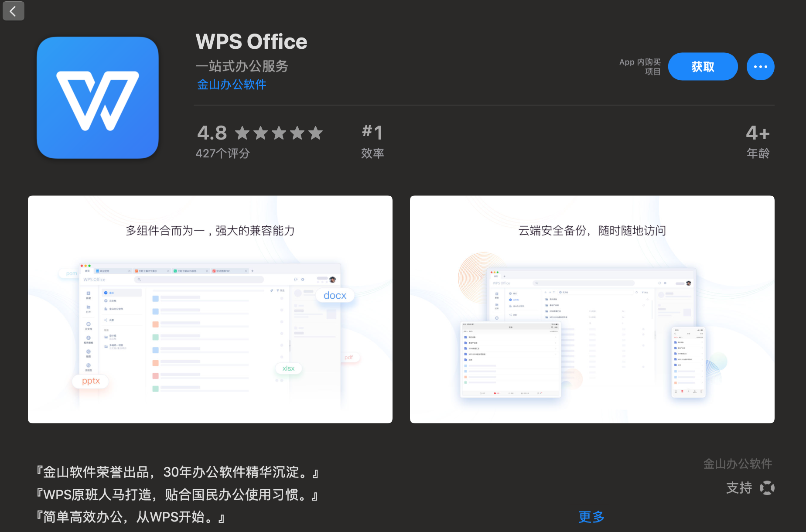
Task: Open the multi-component compatibility screenshot
Action: pyautogui.click(x=210, y=309)
